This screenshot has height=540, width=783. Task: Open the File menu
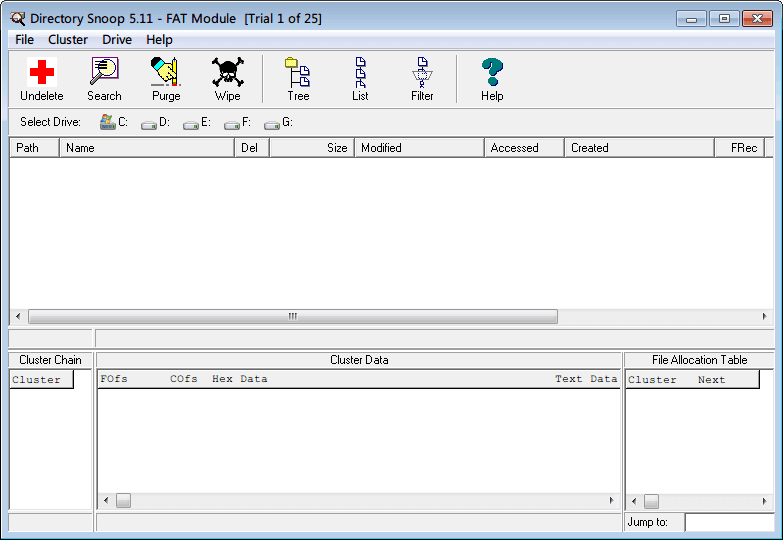24,40
